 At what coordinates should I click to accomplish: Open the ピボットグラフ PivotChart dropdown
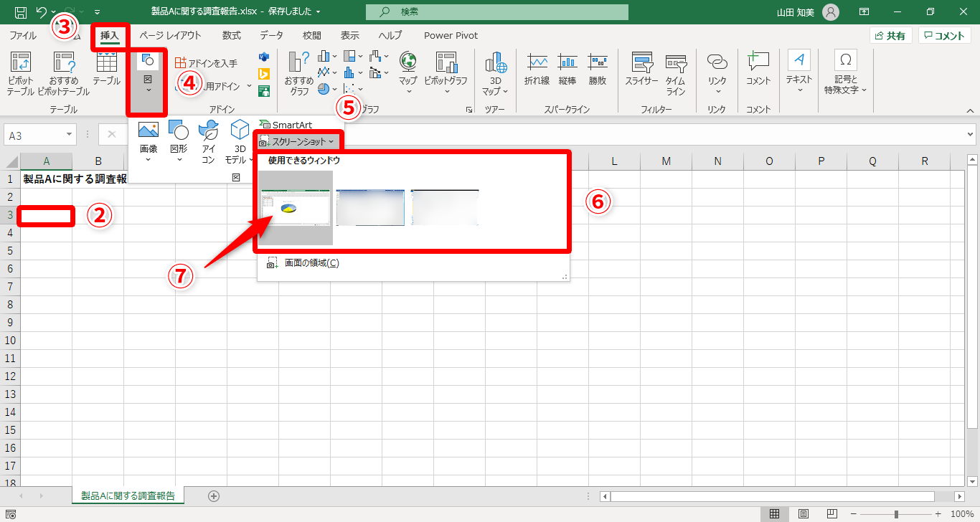click(446, 74)
